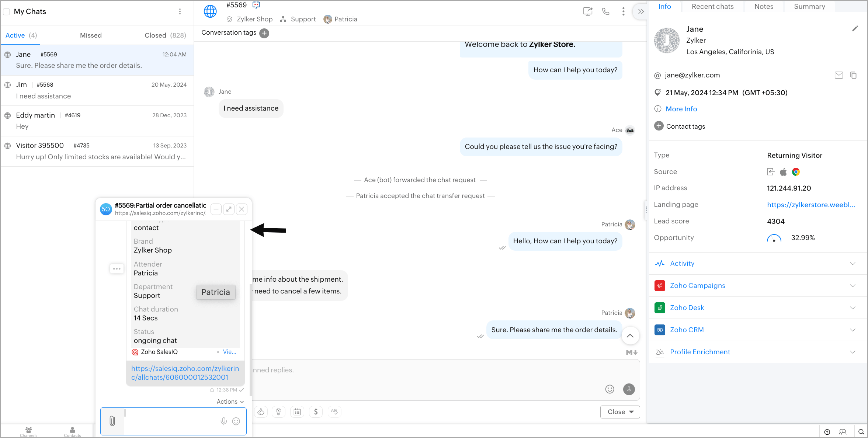Open the More Info link
868x438 pixels.
pos(681,109)
